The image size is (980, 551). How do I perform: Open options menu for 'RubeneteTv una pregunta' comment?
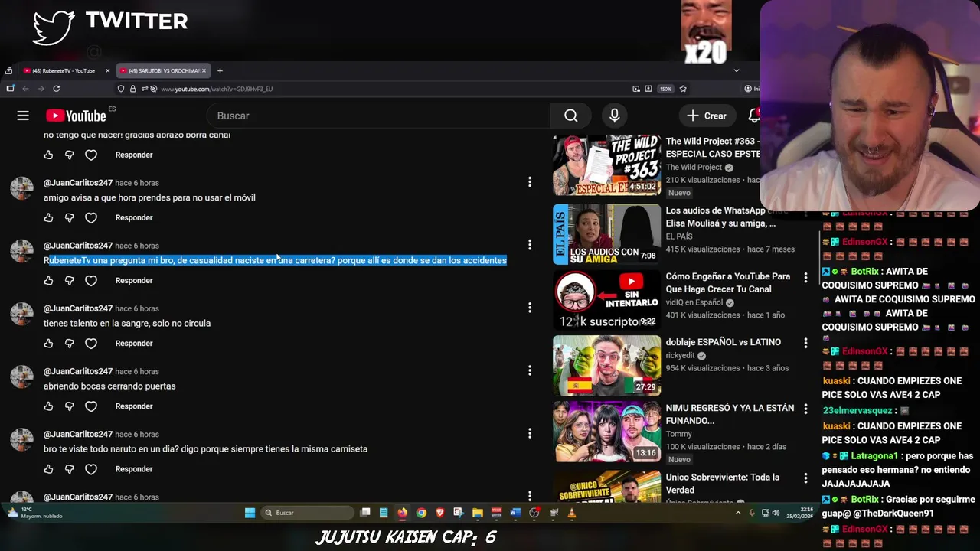pos(529,245)
